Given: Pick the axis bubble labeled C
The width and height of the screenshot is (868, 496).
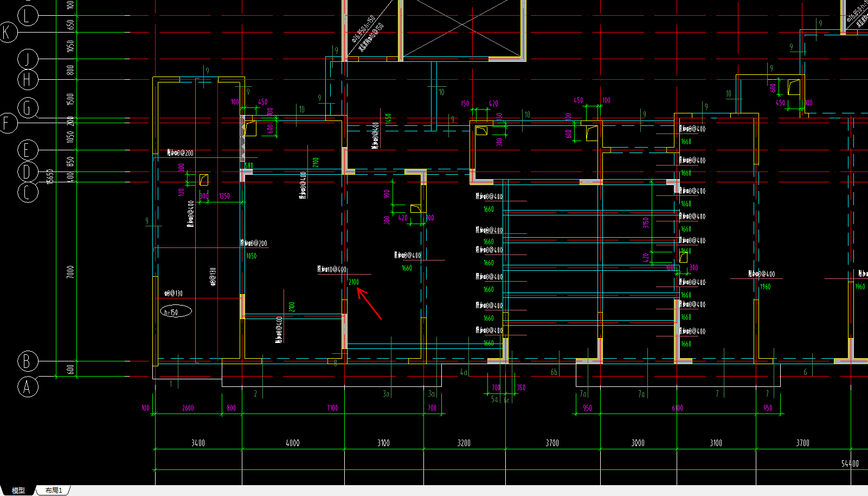Looking at the screenshot, I should [28, 192].
